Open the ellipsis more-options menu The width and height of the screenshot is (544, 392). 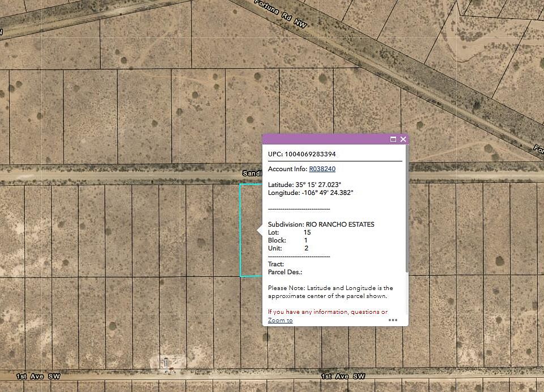[393, 320]
